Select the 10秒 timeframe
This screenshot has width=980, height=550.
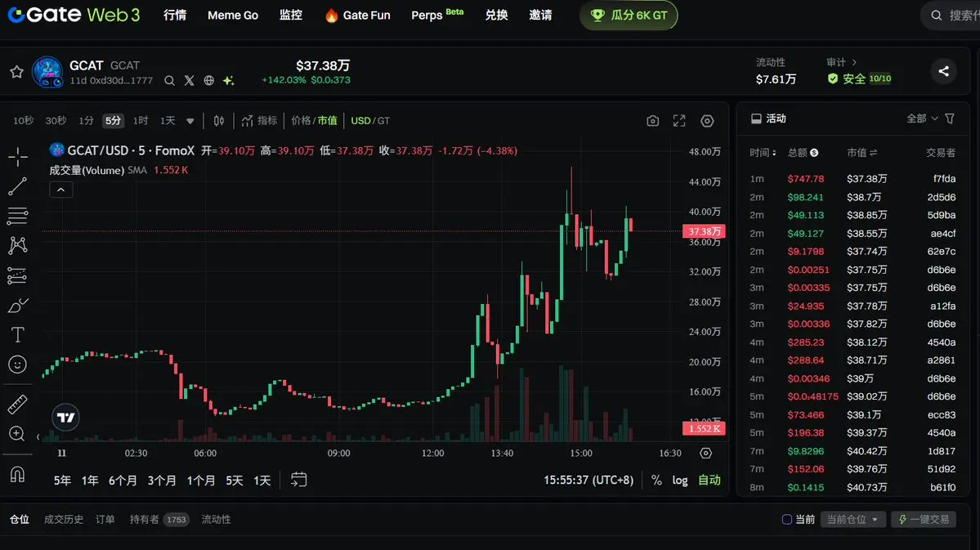tap(23, 121)
